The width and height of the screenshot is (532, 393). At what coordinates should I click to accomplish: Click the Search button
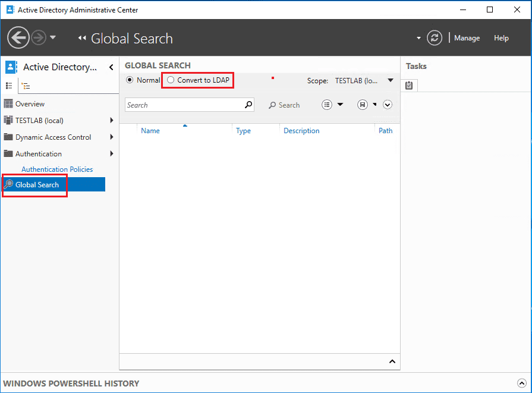(x=284, y=105)
